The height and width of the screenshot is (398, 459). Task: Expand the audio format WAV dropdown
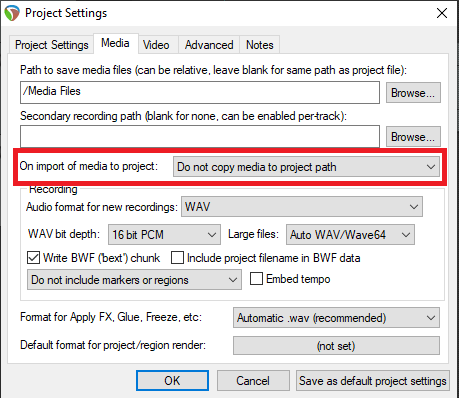click(x=302, y=207)
